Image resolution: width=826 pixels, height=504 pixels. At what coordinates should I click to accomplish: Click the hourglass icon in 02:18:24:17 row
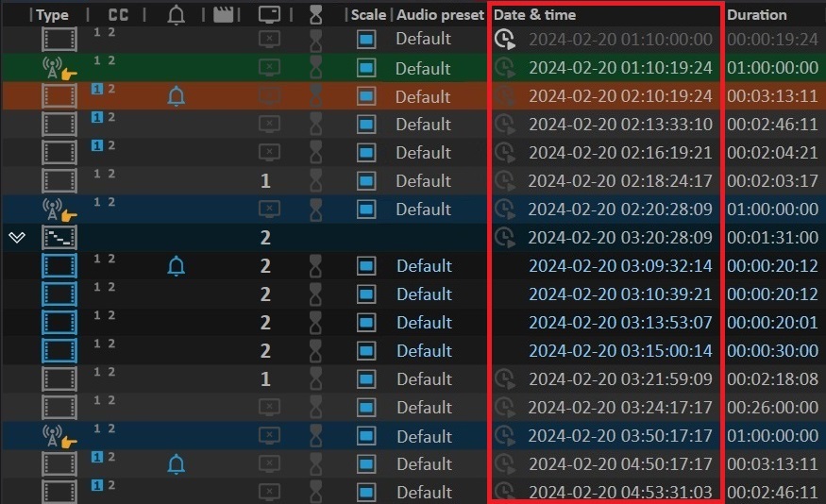(x=315, y=180)
